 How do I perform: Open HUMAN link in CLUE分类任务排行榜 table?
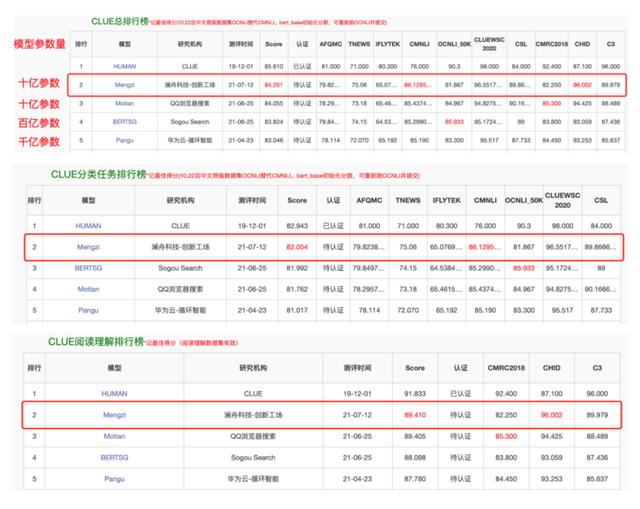[x=88, y=226]
